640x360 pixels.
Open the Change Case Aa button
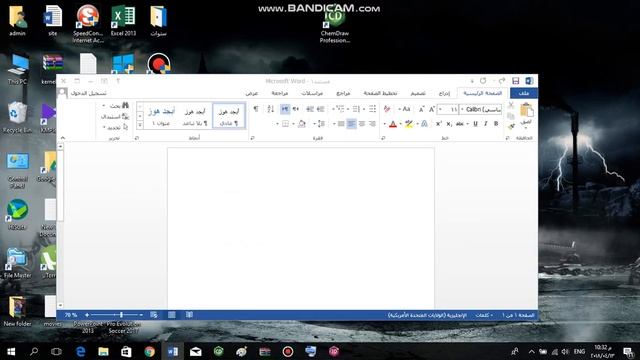point(404,109)
